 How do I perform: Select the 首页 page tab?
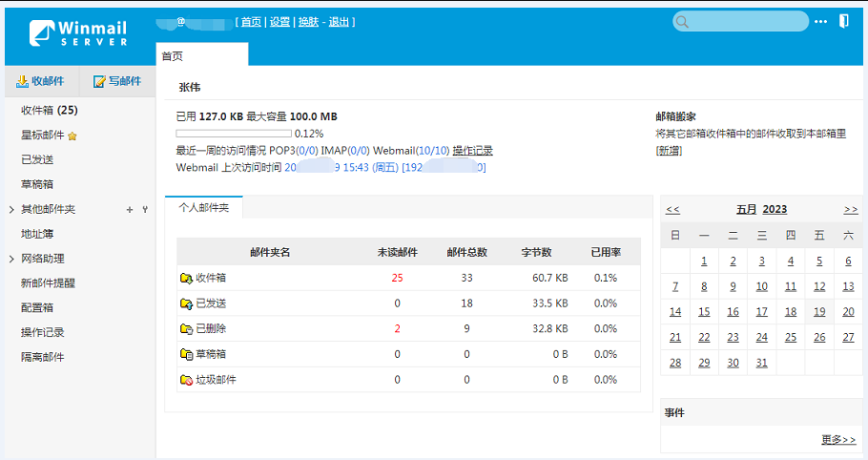(173, 56)
